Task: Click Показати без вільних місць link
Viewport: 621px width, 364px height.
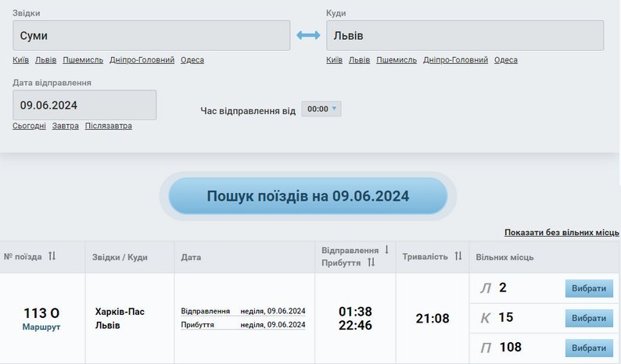Action: coord(562,233)
